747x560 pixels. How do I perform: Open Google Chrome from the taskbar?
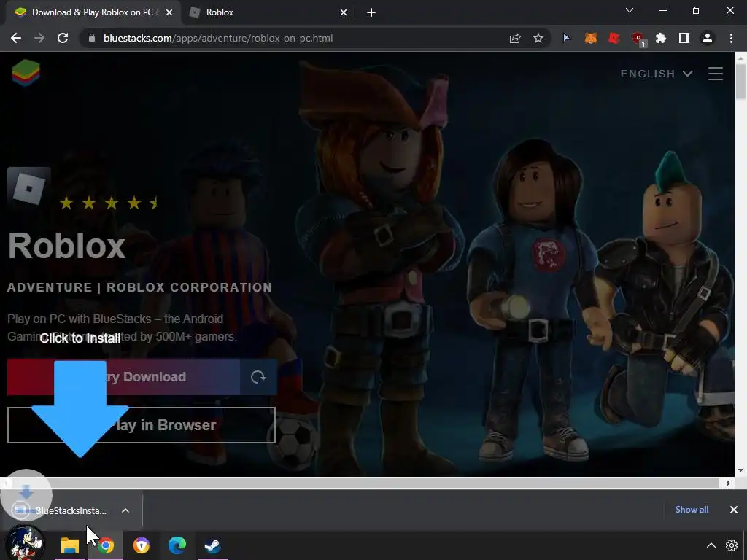pyautogui.click(x=106, y=545)
